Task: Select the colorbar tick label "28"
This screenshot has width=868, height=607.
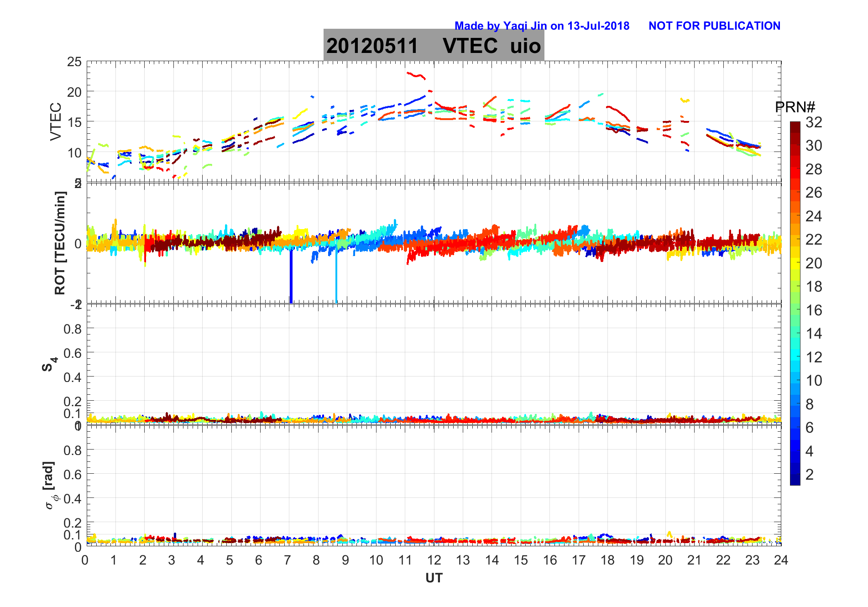Action: [x=814, y=169]
